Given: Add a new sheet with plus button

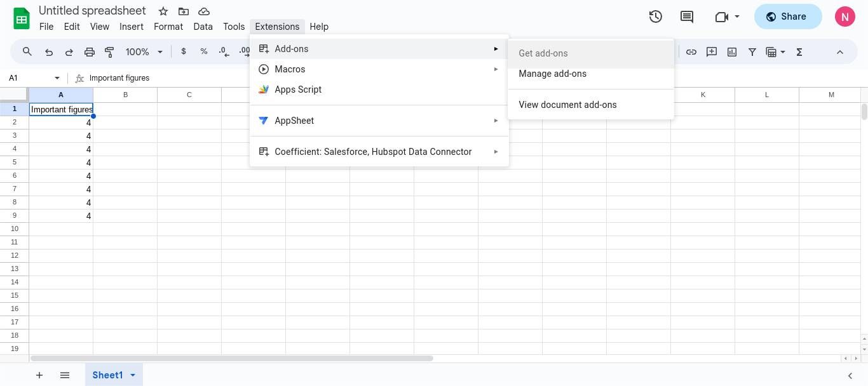Looking at the screenshot, I should [39, 375].
